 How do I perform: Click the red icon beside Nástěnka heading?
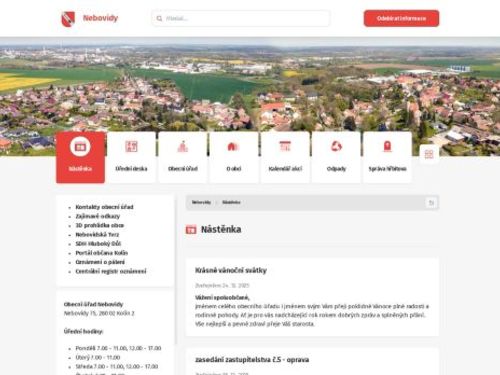tap(191, 230)
